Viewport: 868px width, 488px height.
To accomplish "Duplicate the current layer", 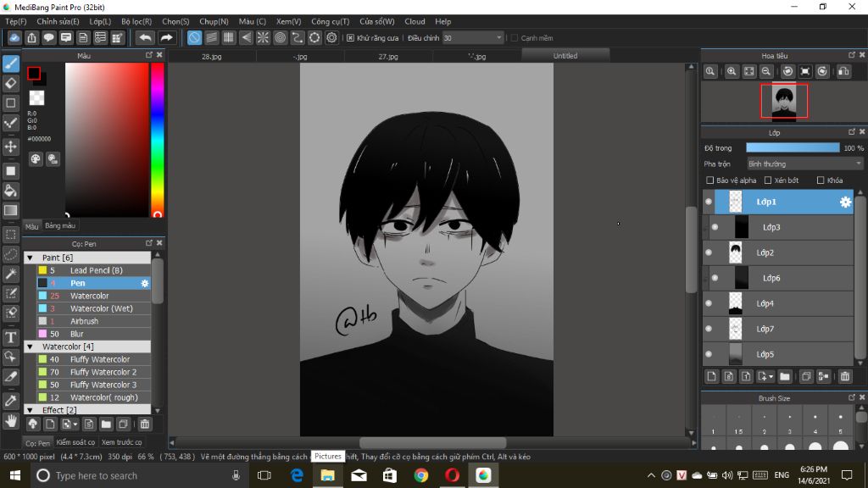I will coord(806,376).
